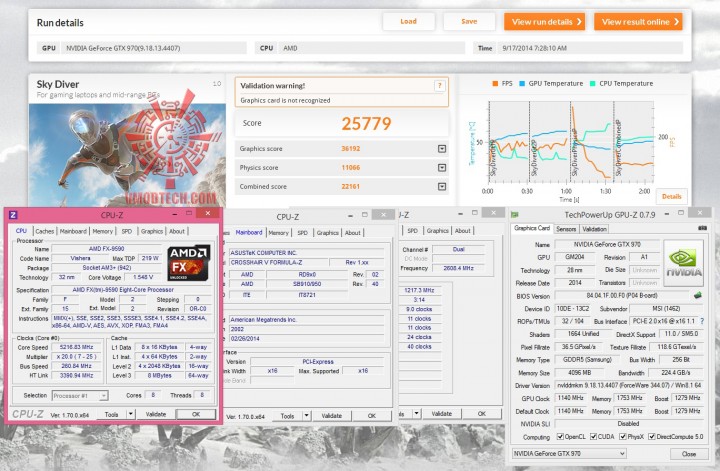The width and height of the screenshot is (720, 471).
Task: Toggle the DirectCompute 5.0 checkbox
Action: point(652,437)
